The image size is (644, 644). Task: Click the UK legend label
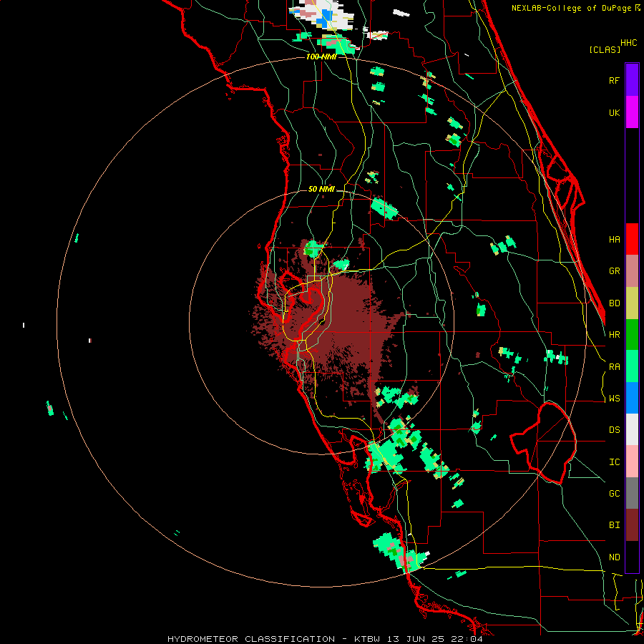614,112
